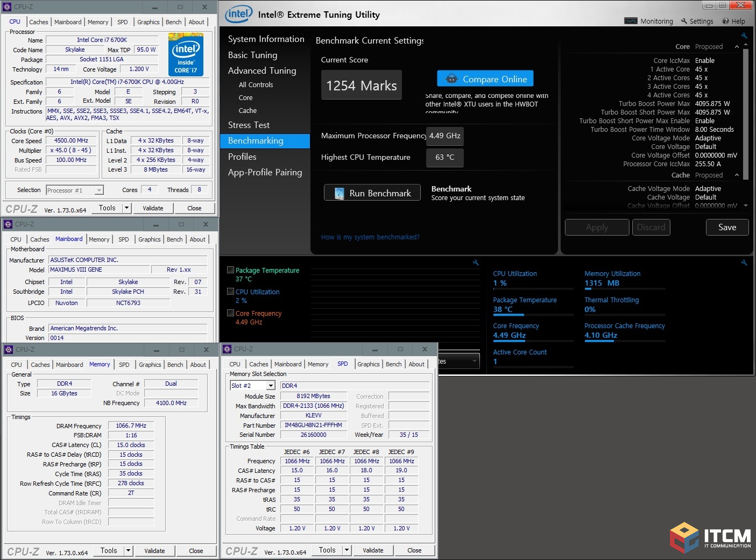
Task: Click the Processor Cache Frequency bar
Action: (x=625, y=341)
